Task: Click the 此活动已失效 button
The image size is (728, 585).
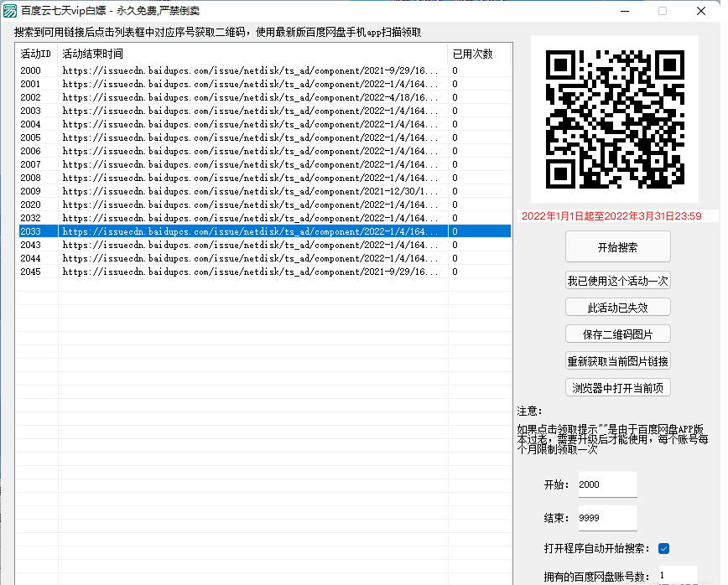Action: [617, 307]
